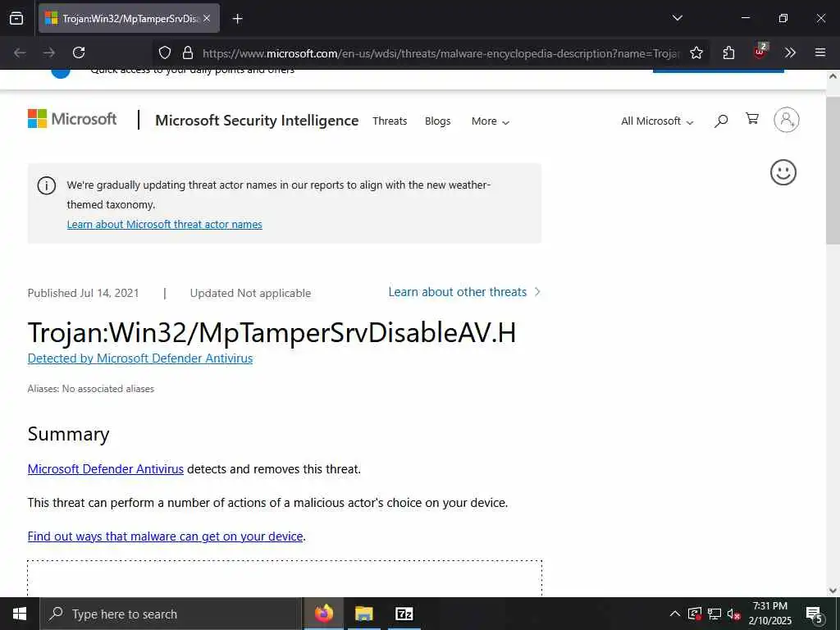Reload the current page
The width and height of the screenshot is (840, 630).
79,52
